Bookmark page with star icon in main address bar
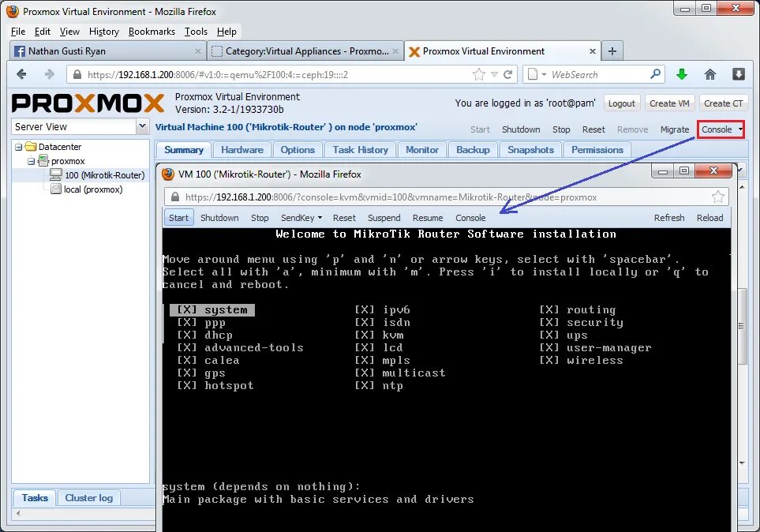The height and width of the screenshot is (532, 760). click(479, 74)
